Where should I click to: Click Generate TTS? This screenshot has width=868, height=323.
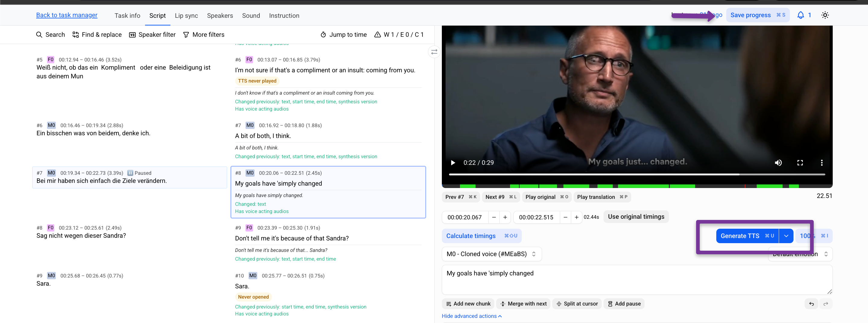tap(747, 236)
